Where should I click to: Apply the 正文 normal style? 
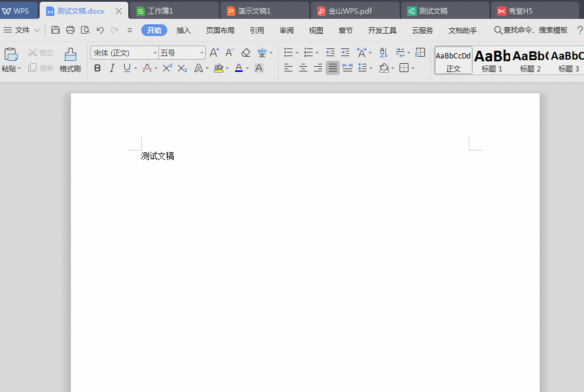coord(453,60)
